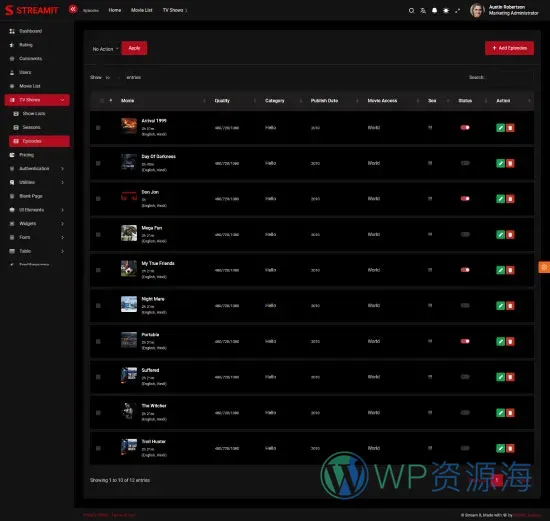The height and width of the screenshot is (521, 550).
Task: Expand the Utilities sidebar section
Action: coord(37,182)
